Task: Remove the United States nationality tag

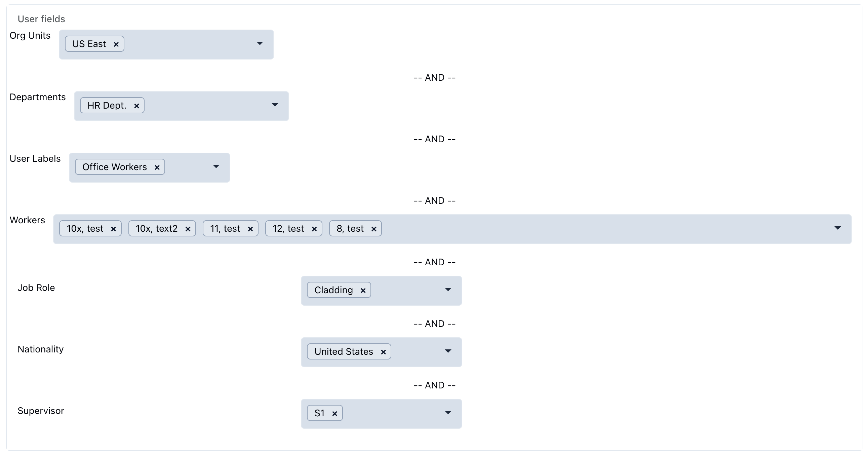Action: (383, 352)
